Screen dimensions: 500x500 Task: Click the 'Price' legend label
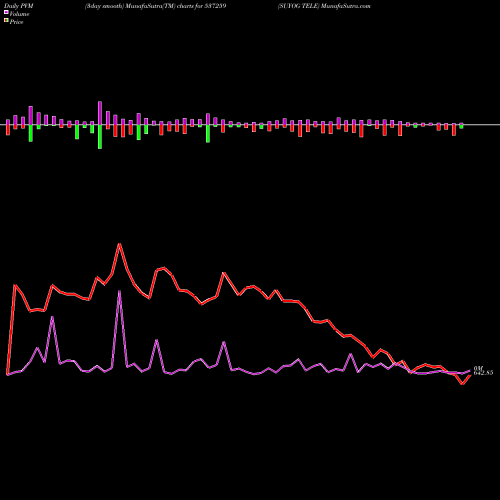tap(17, 22)
